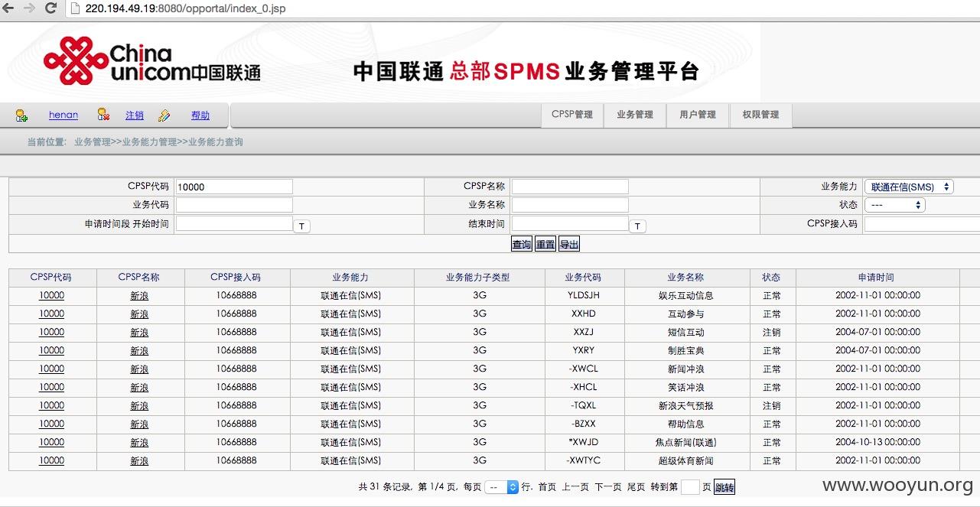Open the CPSP管理 tab

572,115
